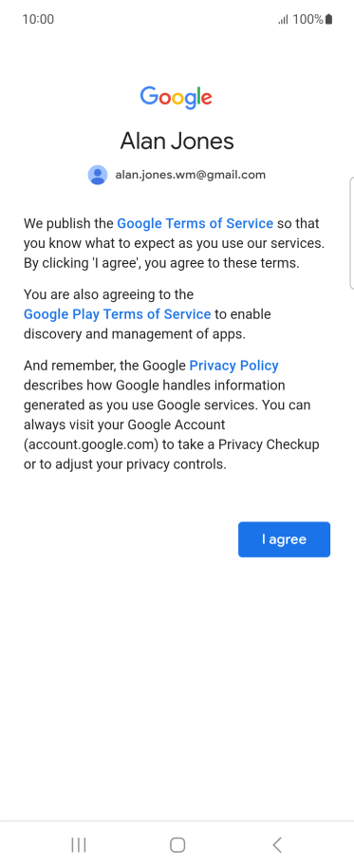Tap the 'Privacy Checkup' words
The width and height of the screenshot is (354, 868).
point(269,445)
